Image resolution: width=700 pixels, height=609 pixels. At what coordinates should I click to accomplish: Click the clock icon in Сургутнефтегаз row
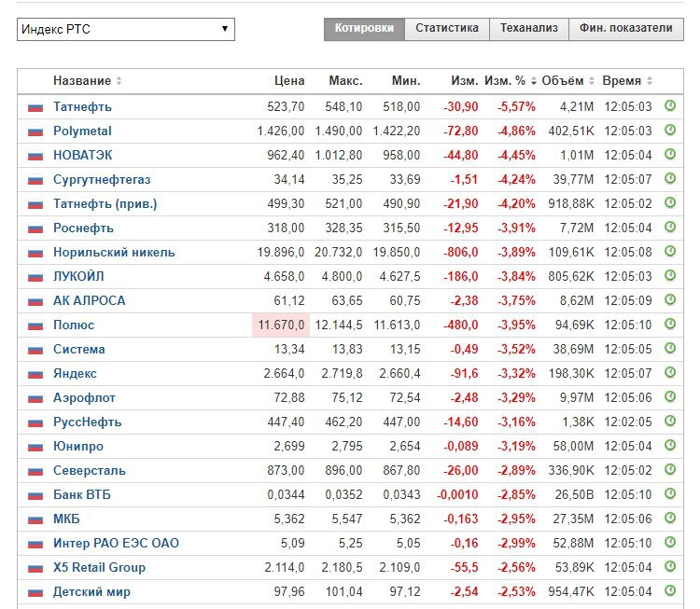coord(670,178)
